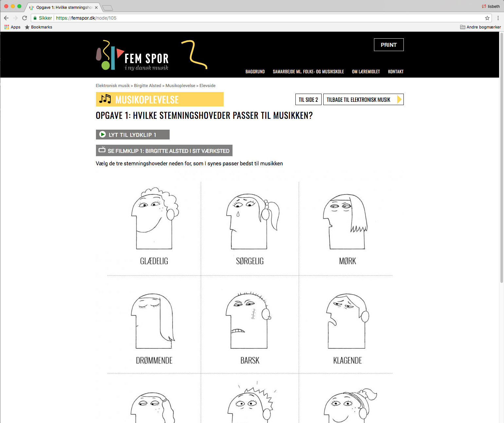Click Birgitte Alsted breadcrumb link
Viewport: 504px width, 423px height.
point(147,85)
